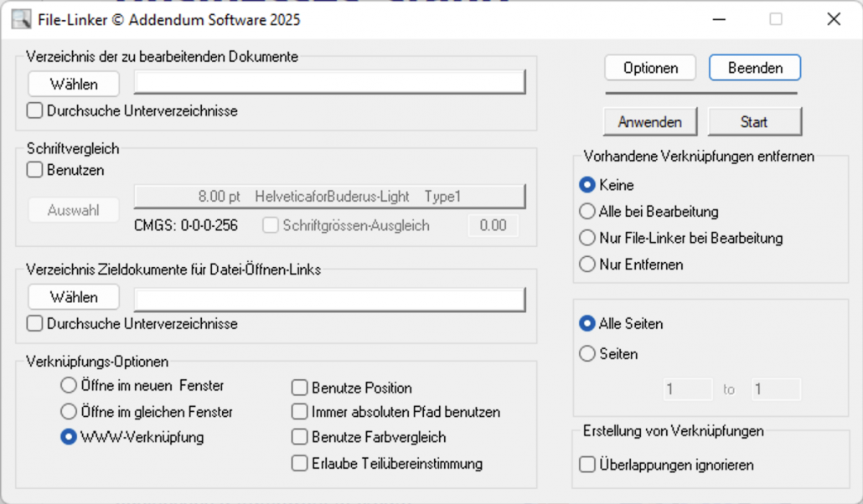863x504 pixels.
Task: Click the documents directory path field
Action: [x=329, y=82]
